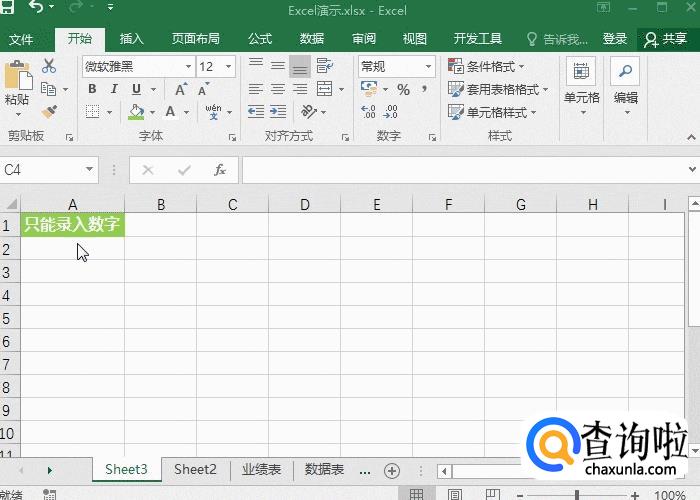Viewport: 700px width, 500px height.
Task: Switch to 插入 Insert tab
Action: coord(132,39)
